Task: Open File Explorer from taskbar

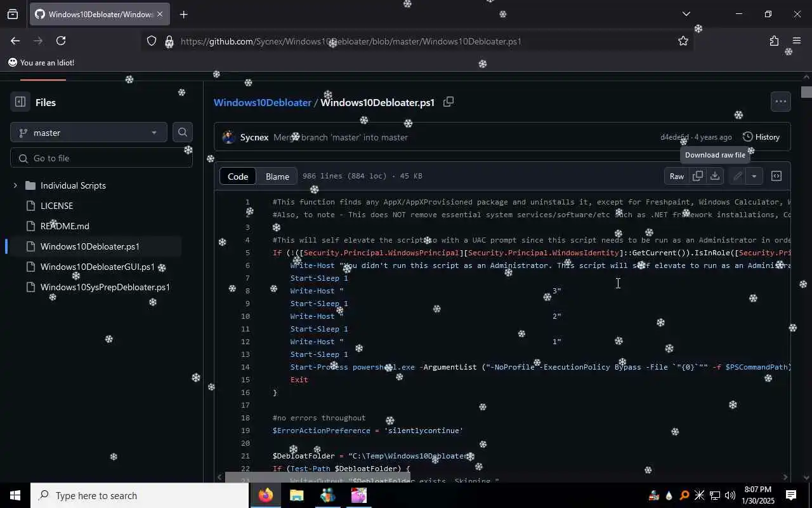Action: click(x=297, y=495)
